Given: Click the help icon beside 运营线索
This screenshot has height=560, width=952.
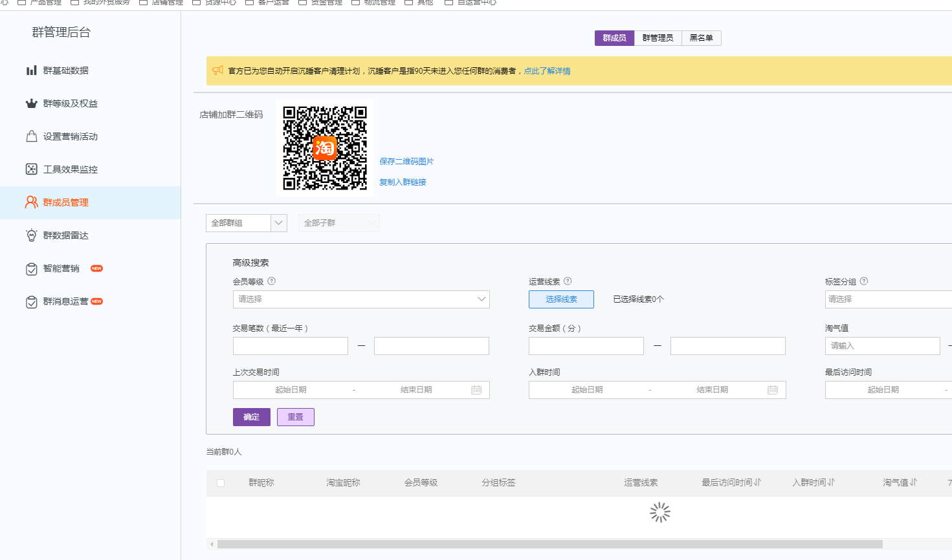Looking at the screenshot, I should pyautogui.click(x=568, y=281).
